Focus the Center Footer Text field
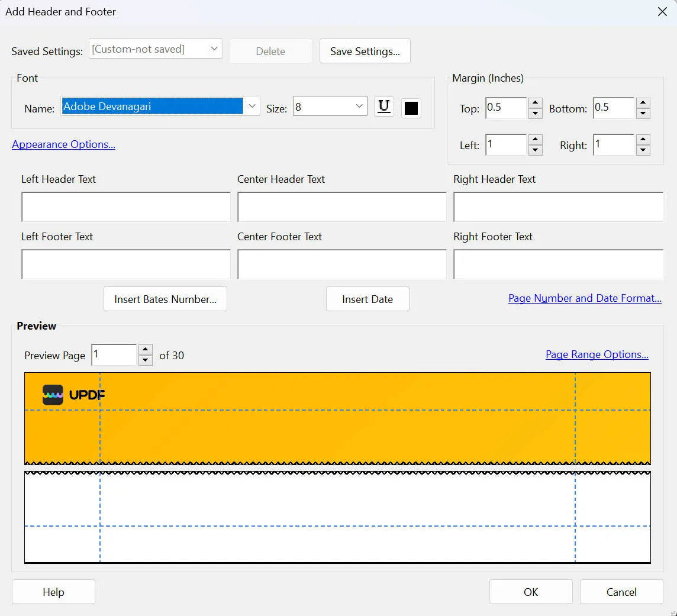677x616 pixels. click(341, 265)
